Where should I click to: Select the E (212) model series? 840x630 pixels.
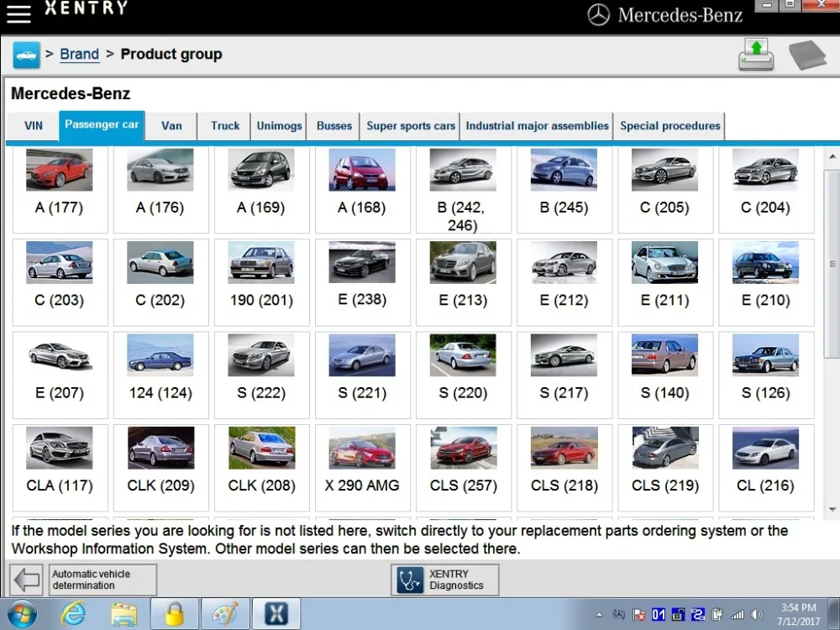pyautogui.click(x=564, y=282)
